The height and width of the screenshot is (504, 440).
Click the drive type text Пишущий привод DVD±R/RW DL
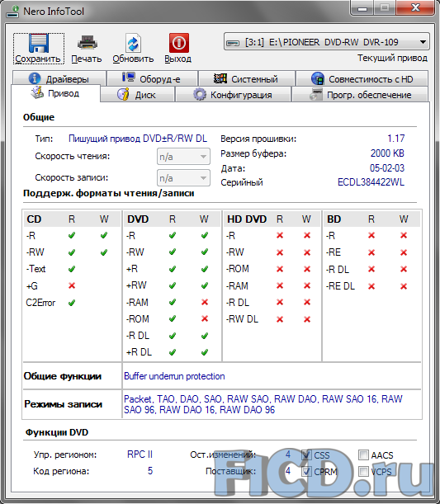138,139
